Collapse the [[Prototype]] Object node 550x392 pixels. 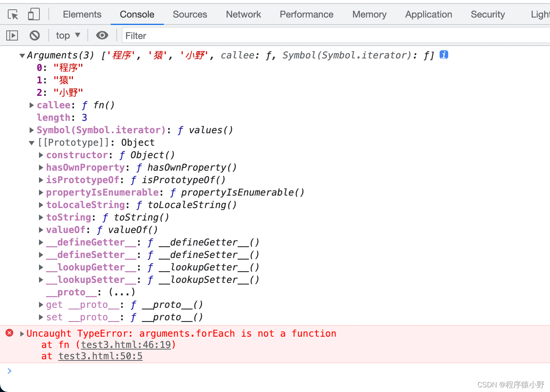pyautogui.click(x=32, y=143)
